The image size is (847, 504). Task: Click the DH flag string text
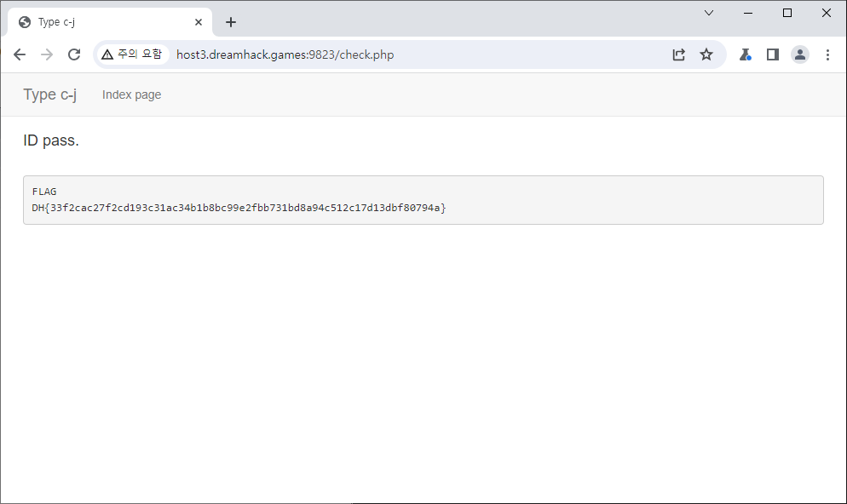[239, 208]
